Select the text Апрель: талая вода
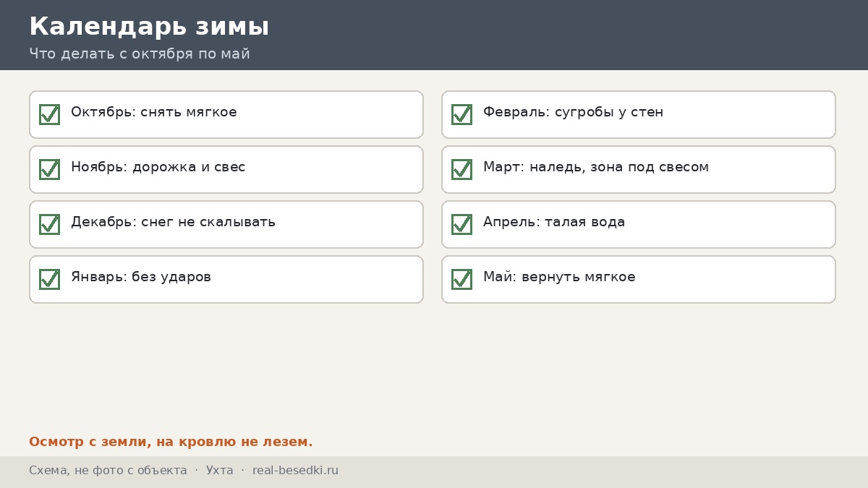Screen dimensions: 868x488 [x=554, y=222]
